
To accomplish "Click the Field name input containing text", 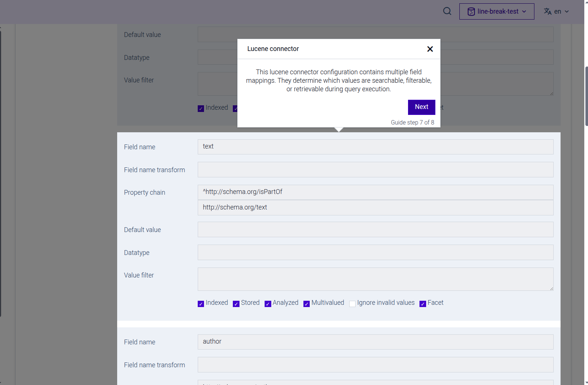I will (375, 147).
